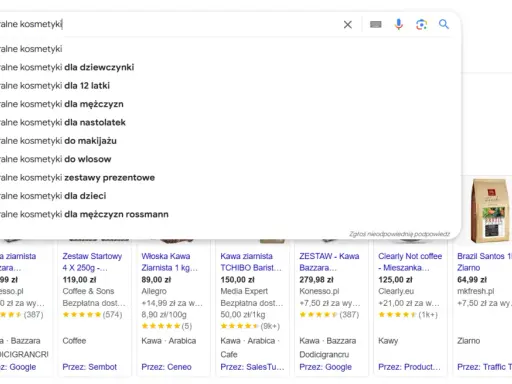Click the price '150,00 zł'
Image resolution: width=512 pixels, height=384 pixels.
(237, 280)
